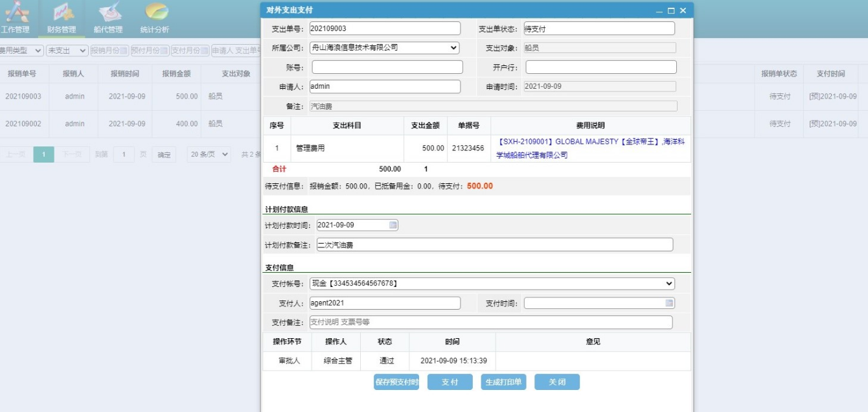Select row 202109003 in the background list
This screenshot has width=868, height=412.
(130, 97)
